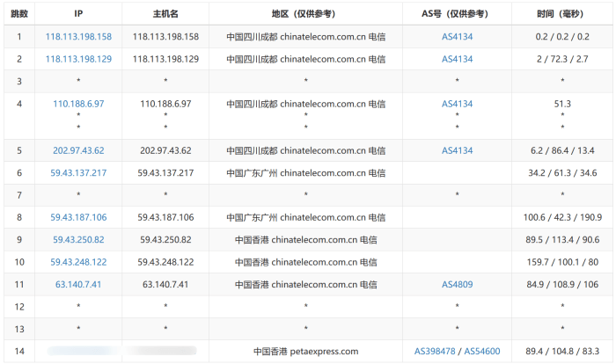Click the region cell in hop 6 row

point(305,173)
